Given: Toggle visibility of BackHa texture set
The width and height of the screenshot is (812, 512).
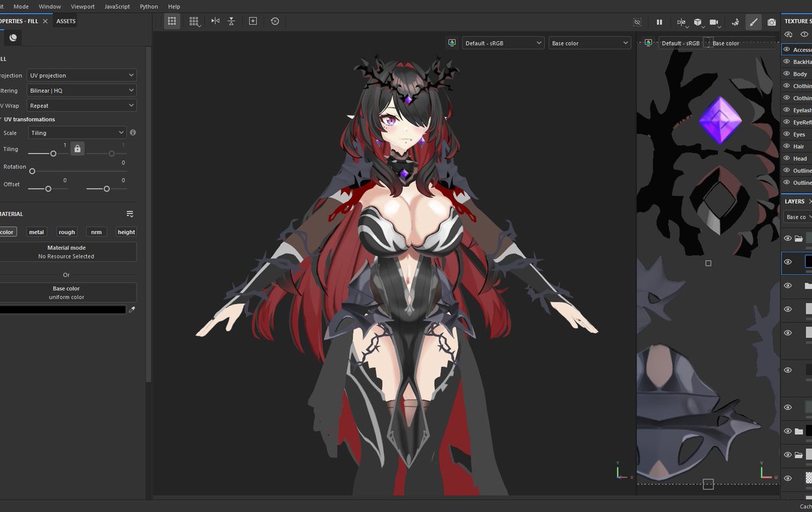Looking at the screenshot, I should click(x=787, y=62).
